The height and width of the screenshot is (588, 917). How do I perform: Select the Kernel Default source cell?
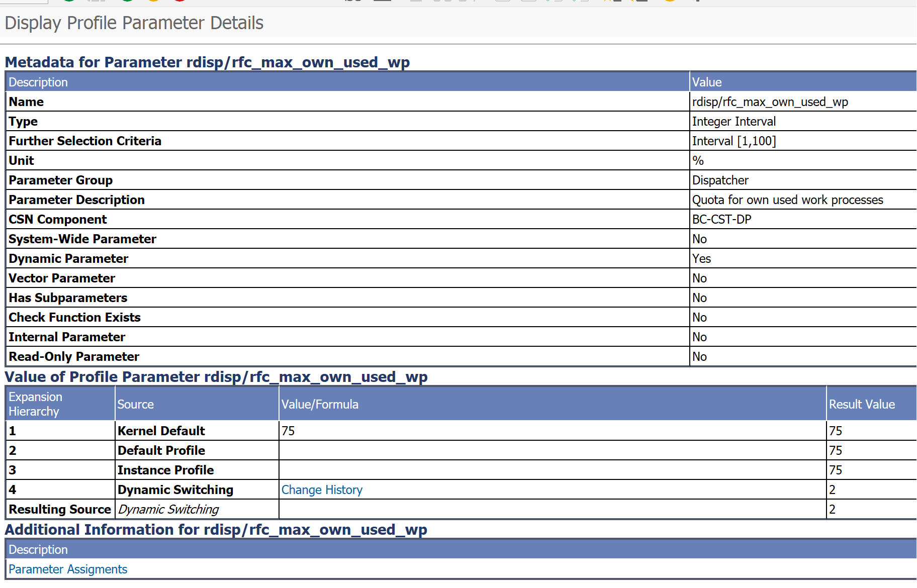pyautogui.click(x=161, y=431)
